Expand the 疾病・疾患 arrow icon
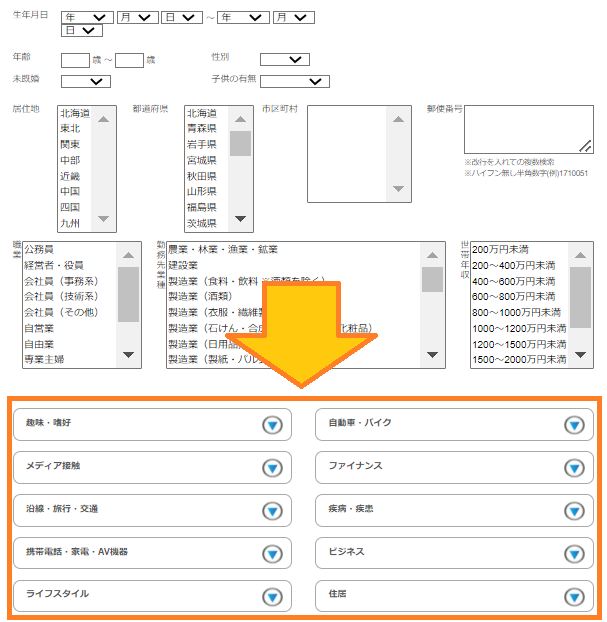 point(573,511)
